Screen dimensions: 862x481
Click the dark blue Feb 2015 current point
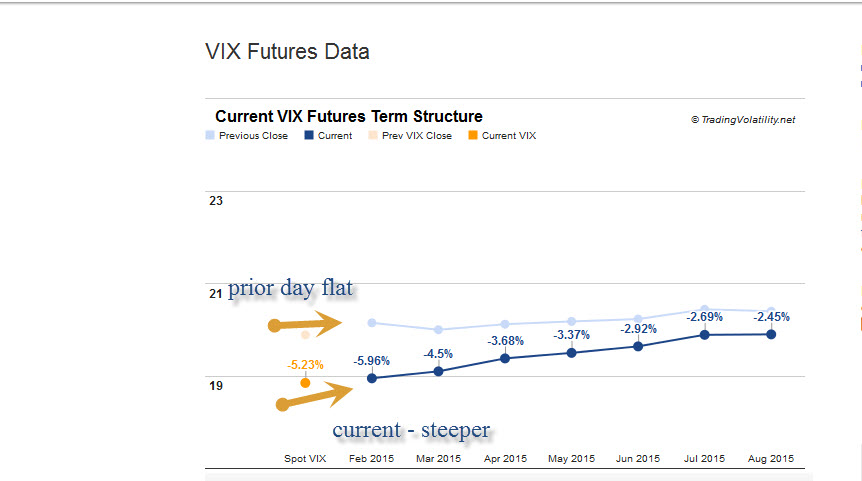372,378
